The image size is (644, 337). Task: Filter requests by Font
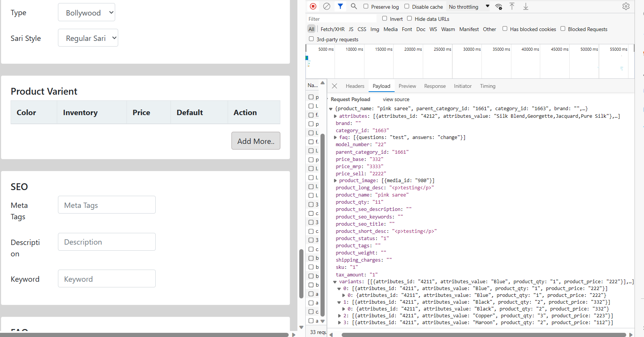[x=407, y=29]
